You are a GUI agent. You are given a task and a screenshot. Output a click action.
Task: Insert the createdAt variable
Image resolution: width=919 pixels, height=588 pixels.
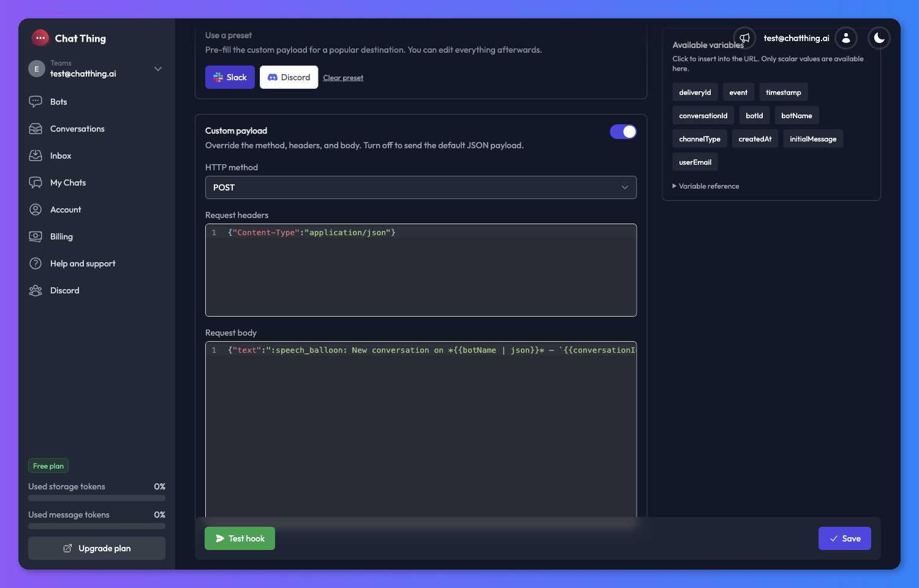pos(755,139)
